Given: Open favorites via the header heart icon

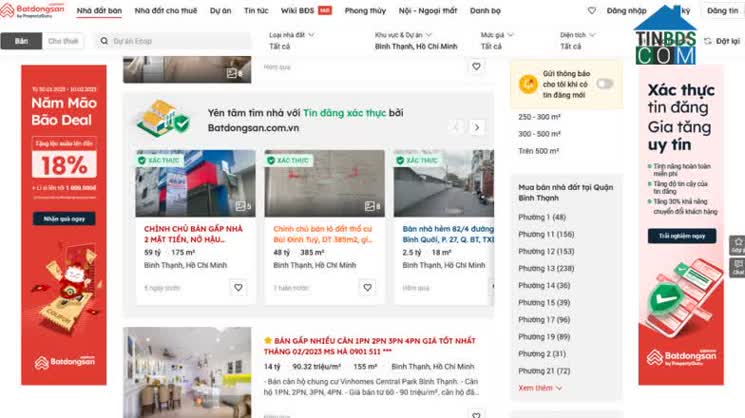Looking at the screenshot, I should (x=591, y=10).
